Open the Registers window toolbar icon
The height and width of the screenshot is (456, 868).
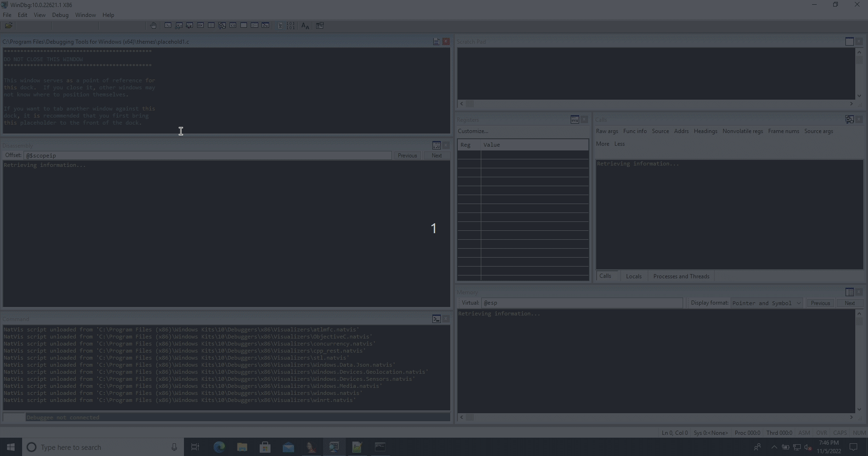coord(200,26)
